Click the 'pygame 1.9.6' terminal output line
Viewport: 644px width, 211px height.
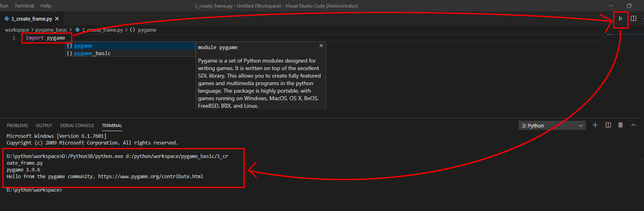23,169
